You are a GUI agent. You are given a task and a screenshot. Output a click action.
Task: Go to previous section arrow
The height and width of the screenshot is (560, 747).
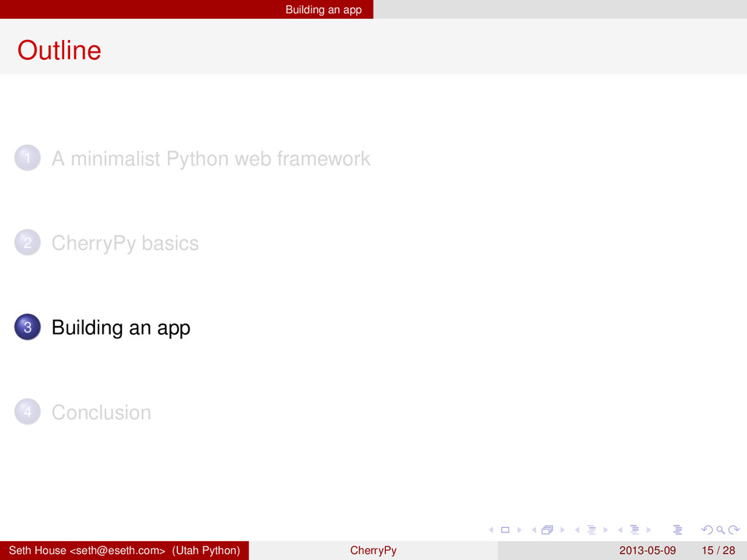coord(620,530)
